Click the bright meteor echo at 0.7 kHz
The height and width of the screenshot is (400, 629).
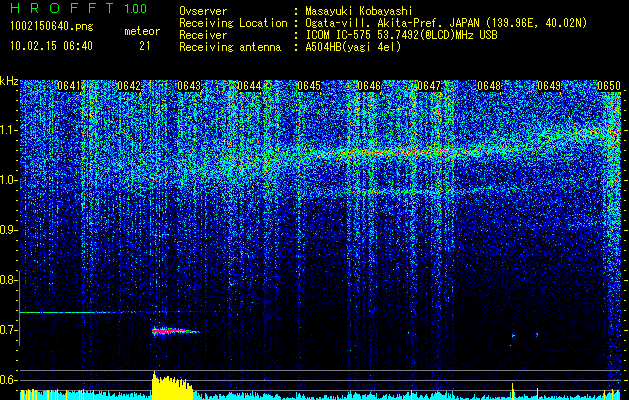click(175, 331)
